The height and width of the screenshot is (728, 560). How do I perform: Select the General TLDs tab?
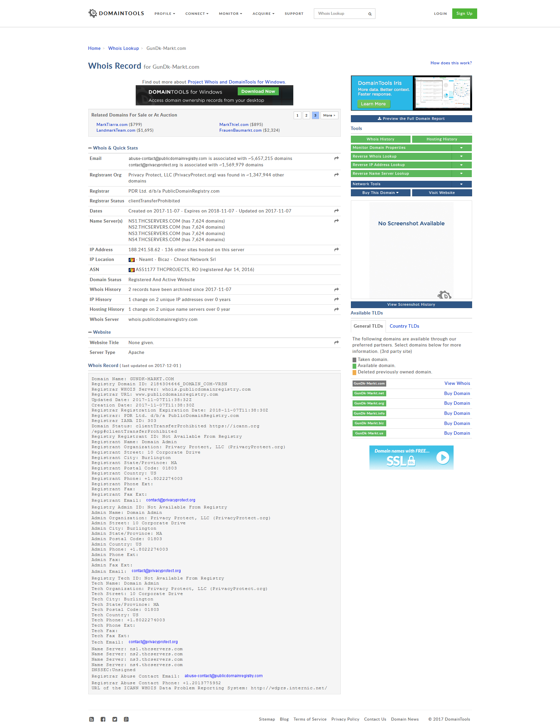[368, 326]
